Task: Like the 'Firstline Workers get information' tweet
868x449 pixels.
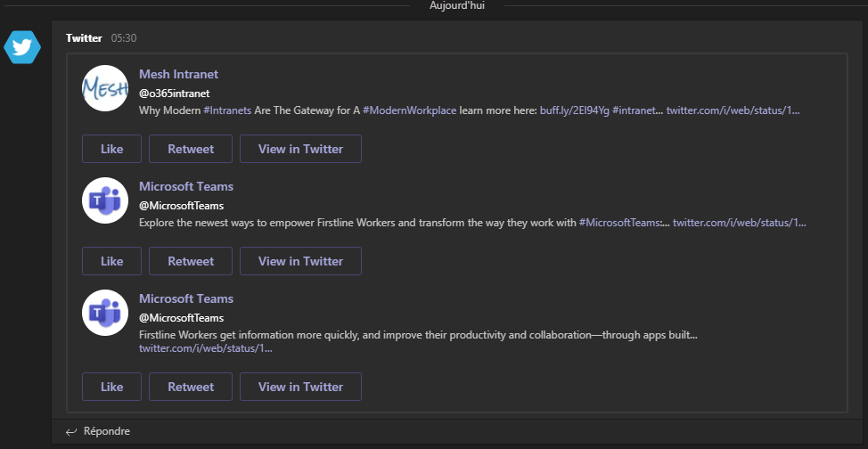Action: tap(111, 387)
